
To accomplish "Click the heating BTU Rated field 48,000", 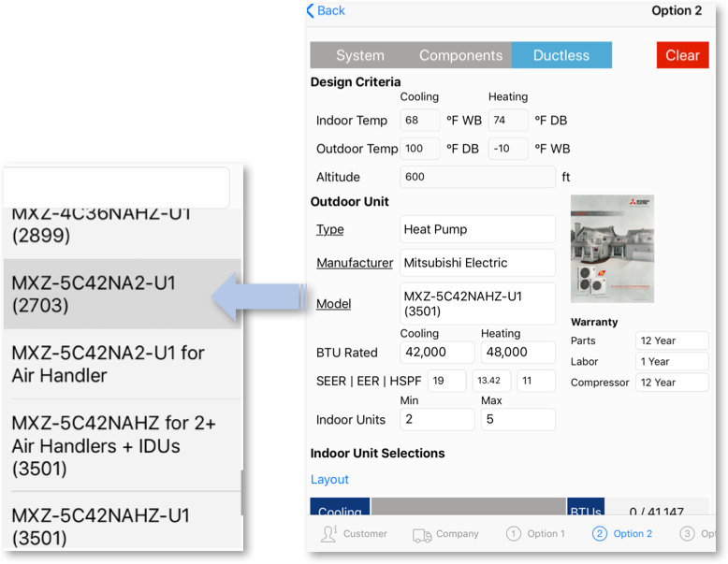I will point(517,353).
